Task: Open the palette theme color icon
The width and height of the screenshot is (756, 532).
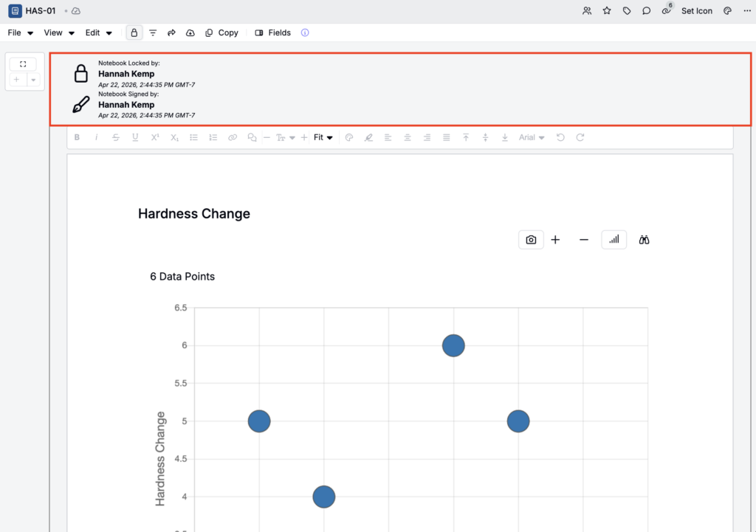Action: 727,11
